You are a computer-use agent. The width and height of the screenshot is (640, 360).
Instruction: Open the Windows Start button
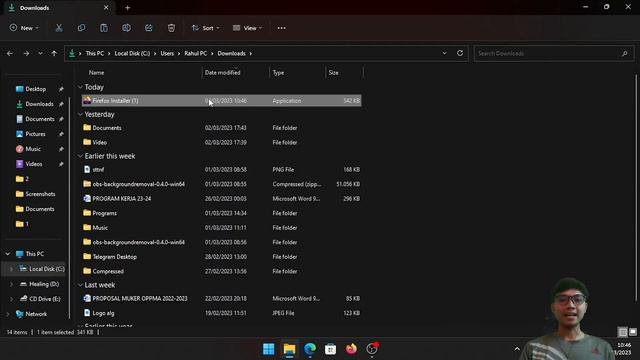point(269,349)
